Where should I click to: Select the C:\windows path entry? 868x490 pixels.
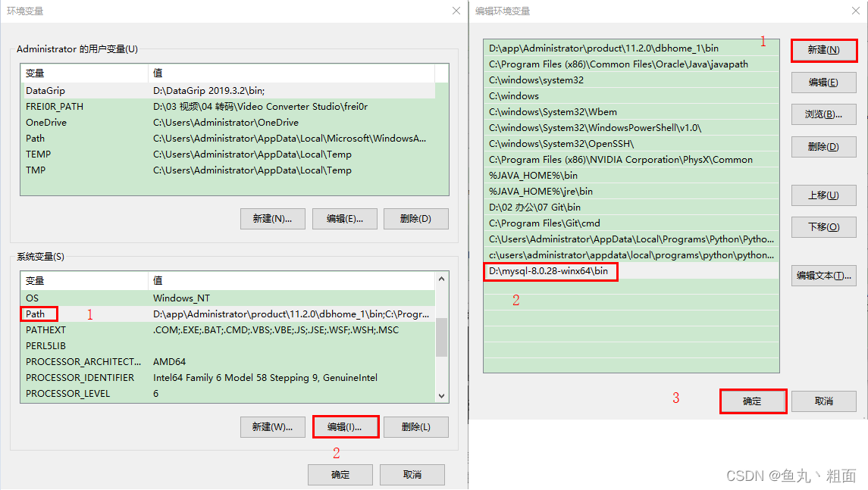[631, 96]
